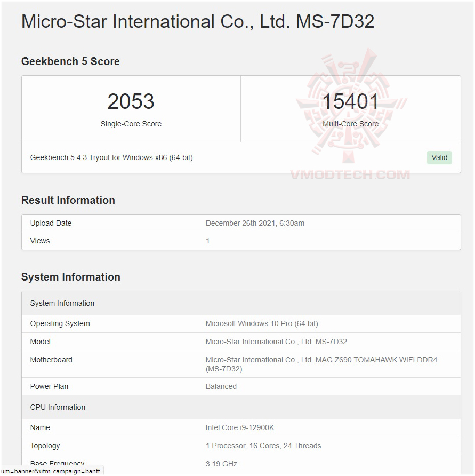
Task: Click the "Result Information" heading
Action: (x=68, y=200)
